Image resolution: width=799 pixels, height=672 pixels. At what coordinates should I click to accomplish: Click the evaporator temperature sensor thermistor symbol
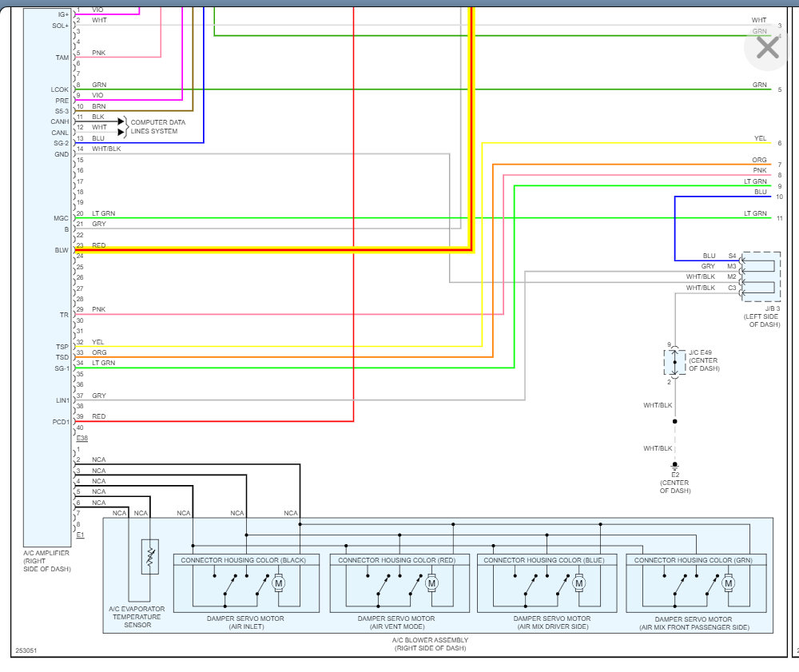(150, 557)
